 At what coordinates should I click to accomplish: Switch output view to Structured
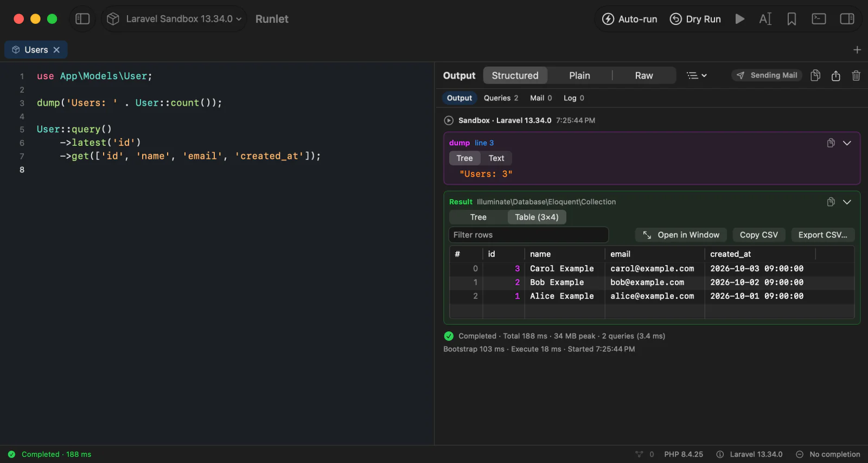coord(515,75)
